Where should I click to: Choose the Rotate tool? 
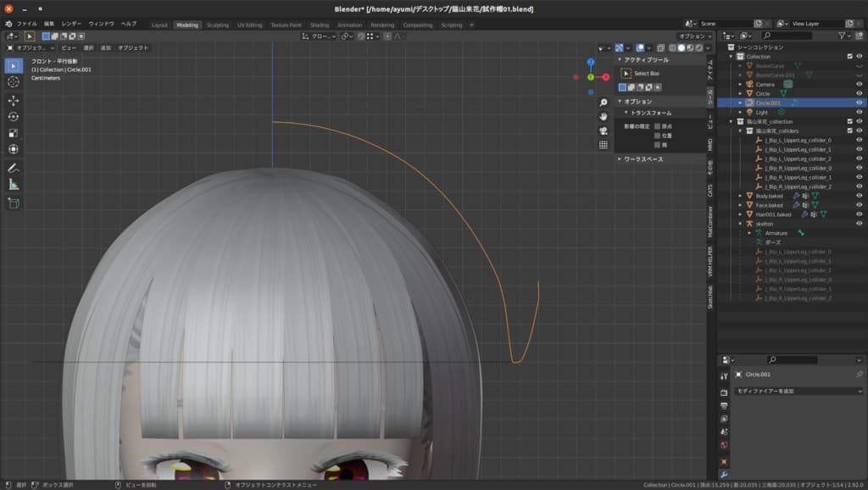coord(14,116)
